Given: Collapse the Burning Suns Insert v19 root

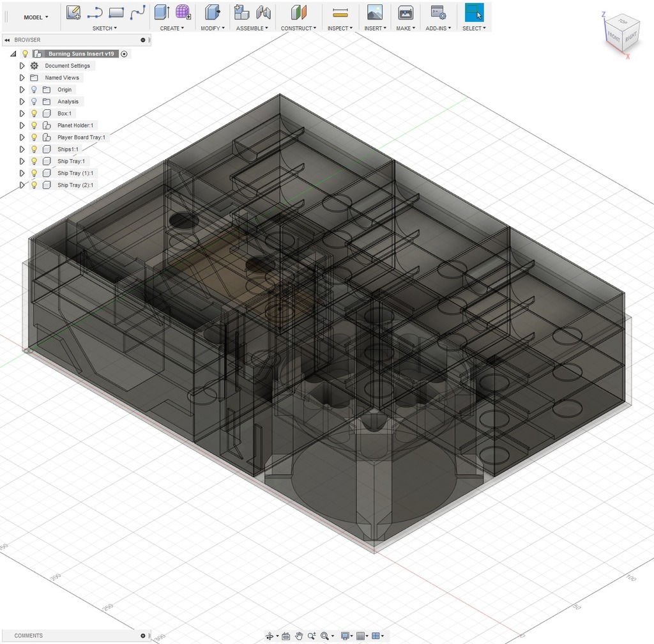Looking at the screenshot, I should 13,54.
